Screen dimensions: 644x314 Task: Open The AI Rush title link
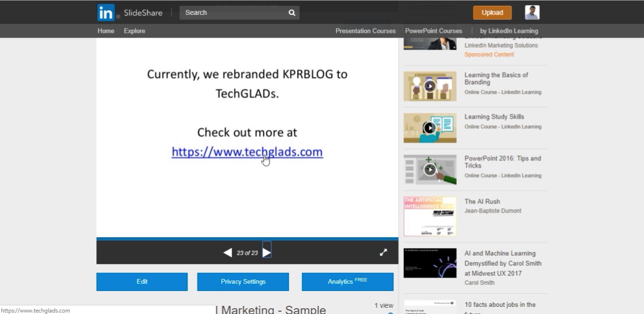[482, 201]
